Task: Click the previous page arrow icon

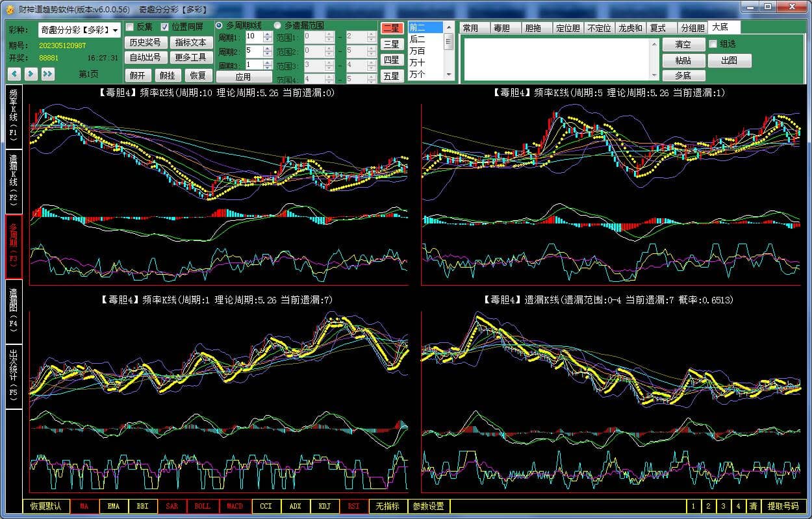Action: tap(14, 74)
